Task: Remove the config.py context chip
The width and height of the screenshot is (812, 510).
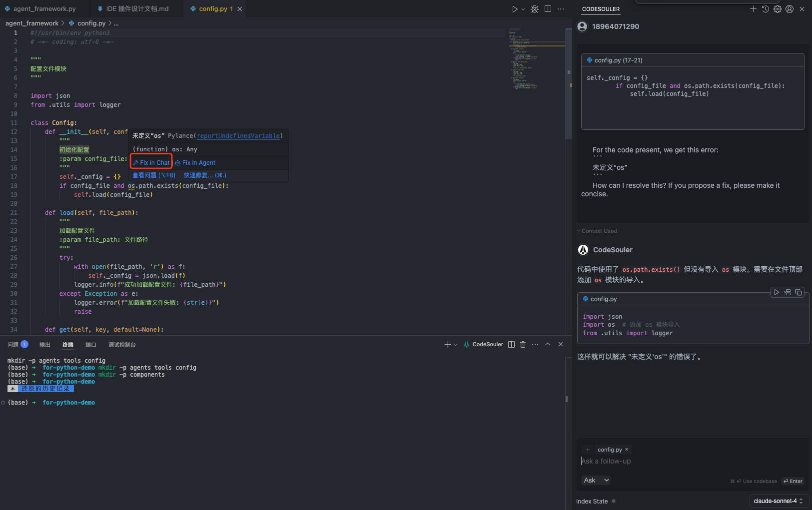Action: pyautogui.click(x=627, y=450)
